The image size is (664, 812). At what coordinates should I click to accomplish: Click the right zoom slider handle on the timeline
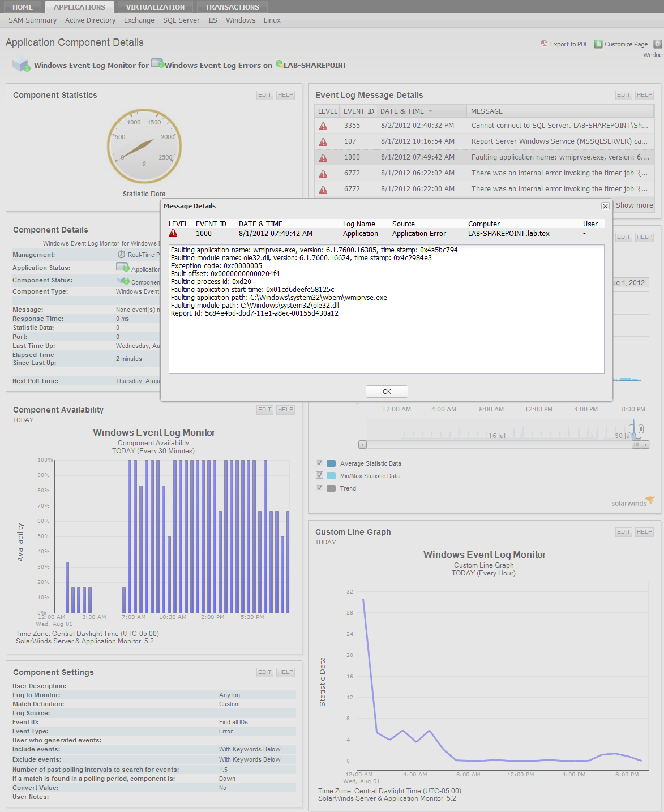tap(641, 429)
